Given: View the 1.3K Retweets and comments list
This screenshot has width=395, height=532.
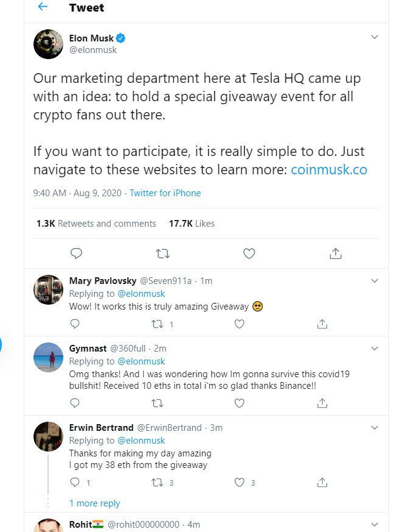Looking at the screenshot, I should pos(96,224).
